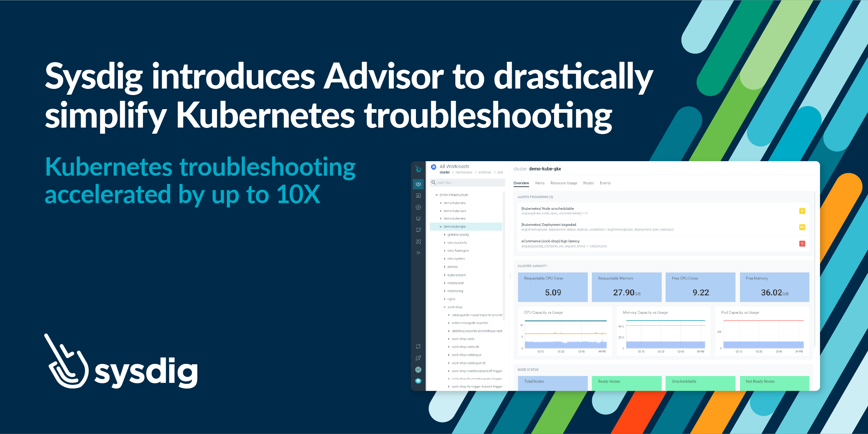Collapse the demo-kube-gke cluster
This screenshot has width=868, height=434.
(x=441, y=227)
